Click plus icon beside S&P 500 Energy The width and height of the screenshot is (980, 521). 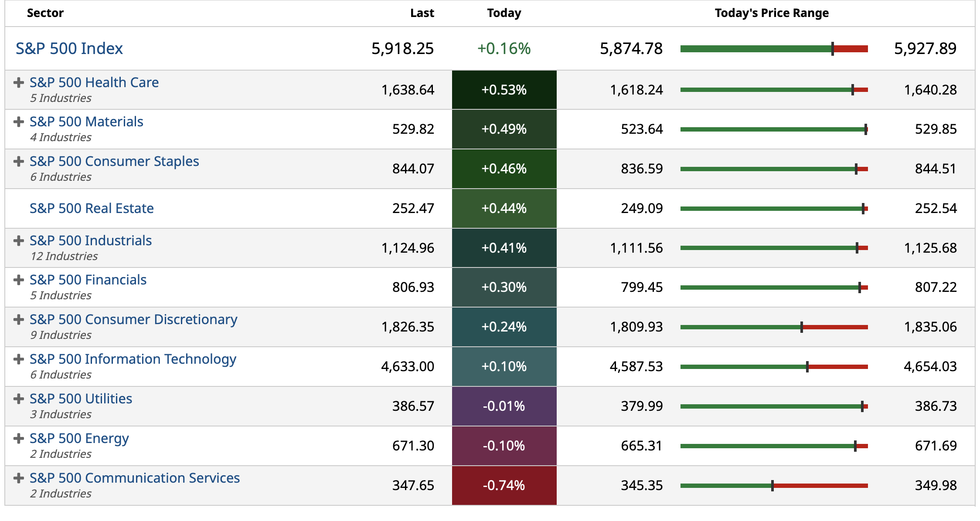coord(18,439)
